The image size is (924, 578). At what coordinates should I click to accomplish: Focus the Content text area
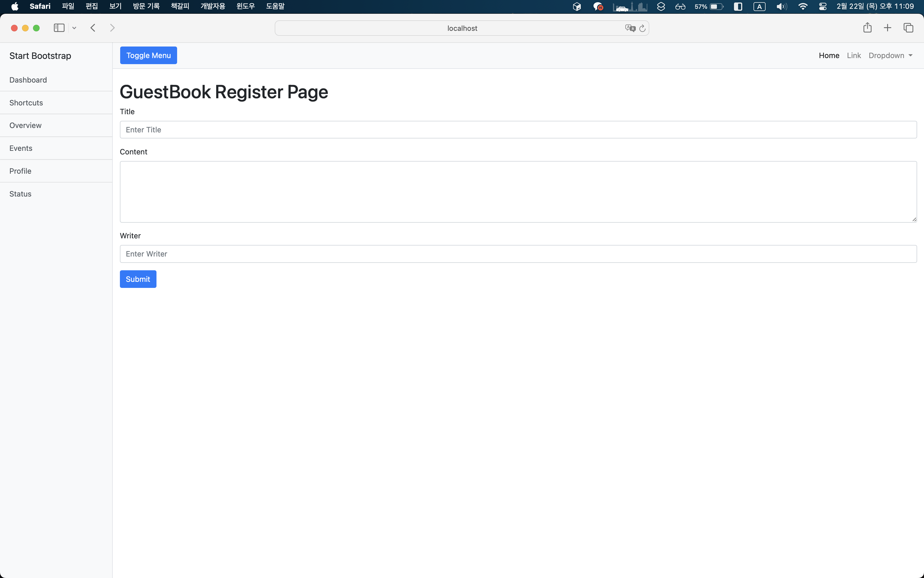pos(518,192)
